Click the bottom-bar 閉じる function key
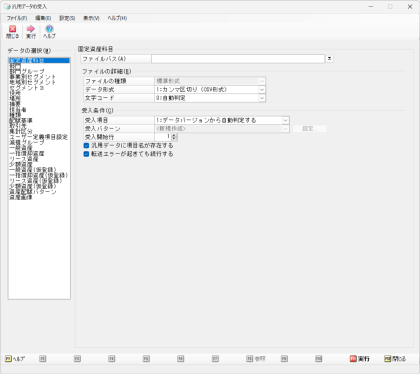 [x=395, y=359]
